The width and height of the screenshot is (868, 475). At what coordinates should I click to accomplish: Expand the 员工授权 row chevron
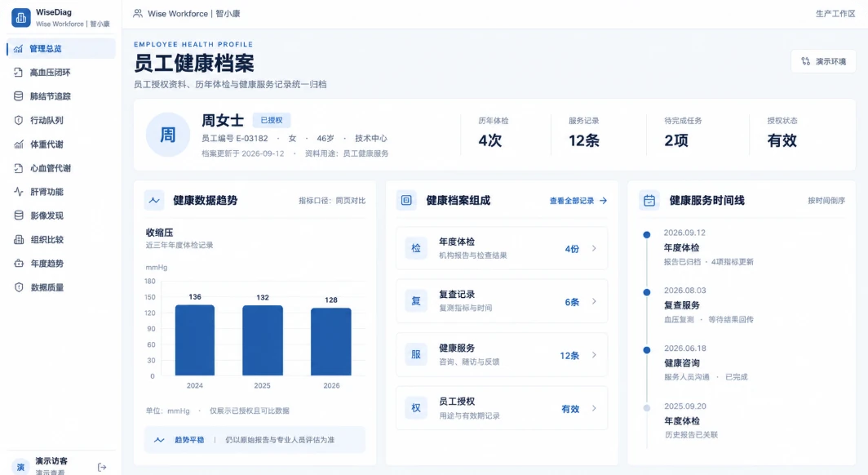coord(594,408)
